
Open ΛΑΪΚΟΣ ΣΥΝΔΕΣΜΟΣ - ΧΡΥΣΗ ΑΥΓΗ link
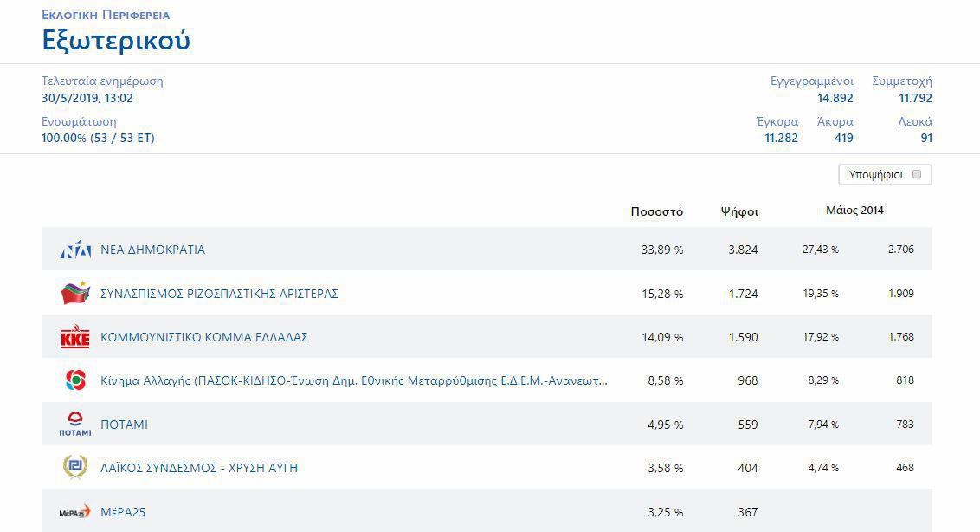[199, 468]
